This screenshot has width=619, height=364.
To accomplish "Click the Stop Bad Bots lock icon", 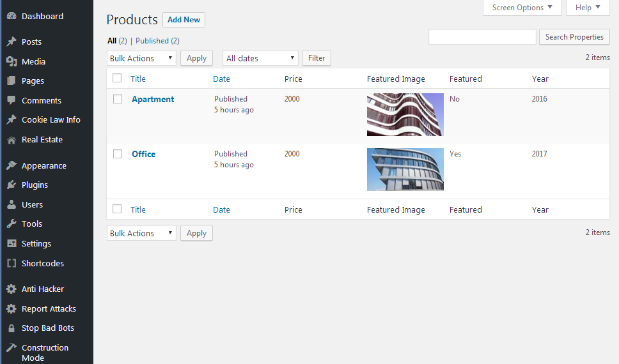I will click(x=12, y=328).
